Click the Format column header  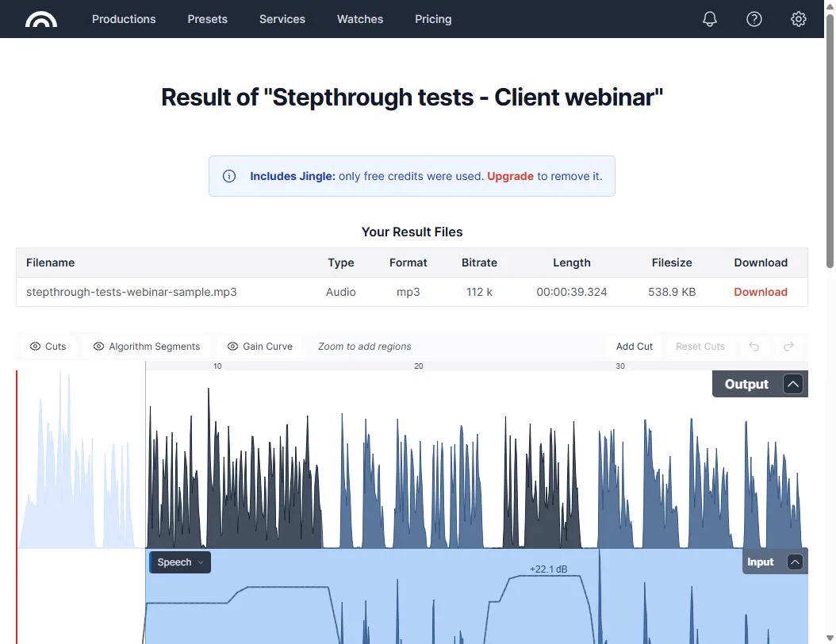pos(408,263)
